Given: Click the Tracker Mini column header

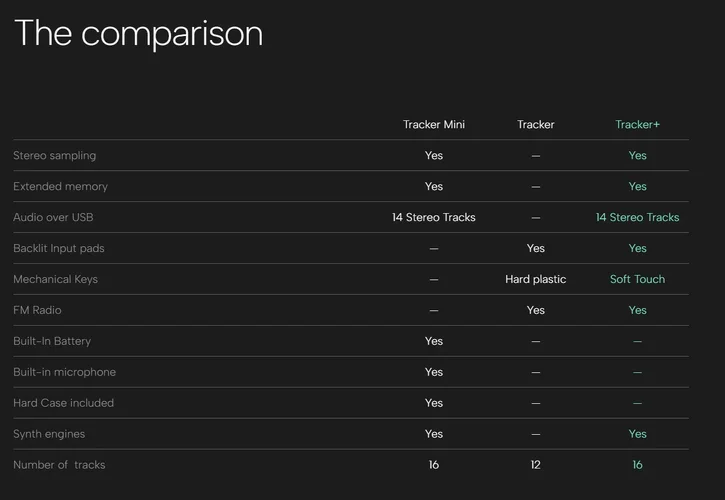Looking at the screenshot, I should coord(433,125).
